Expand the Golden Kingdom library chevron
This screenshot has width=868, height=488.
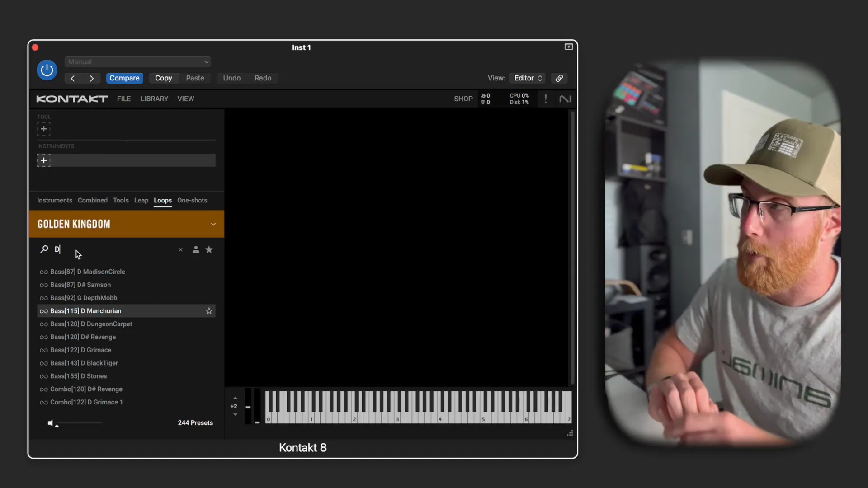coord(213,225)
